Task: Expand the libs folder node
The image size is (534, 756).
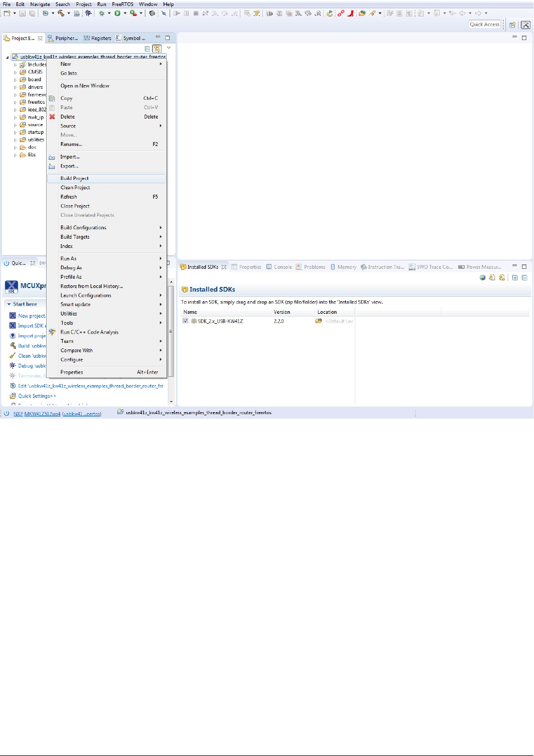Action: tap(15, 155)
